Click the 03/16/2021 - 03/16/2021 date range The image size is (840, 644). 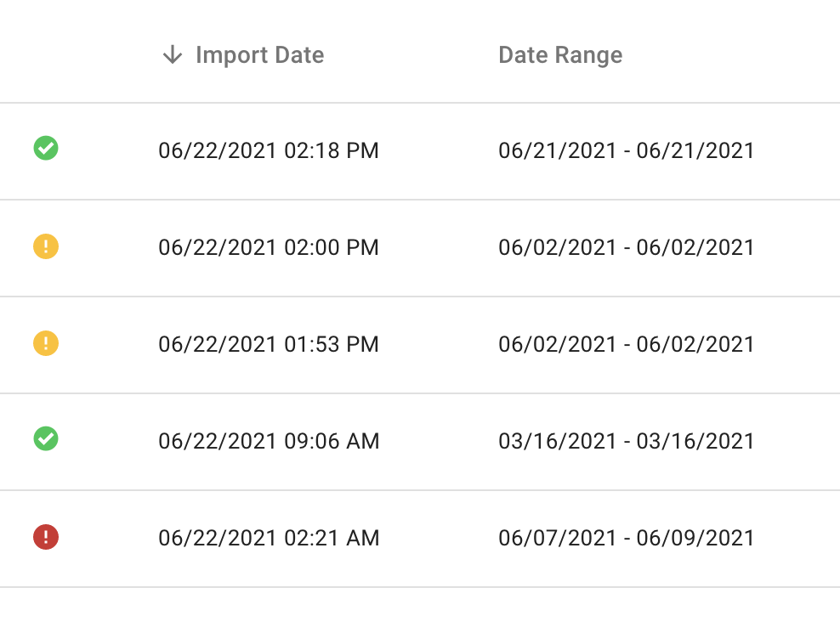click(x=627, y=442)
